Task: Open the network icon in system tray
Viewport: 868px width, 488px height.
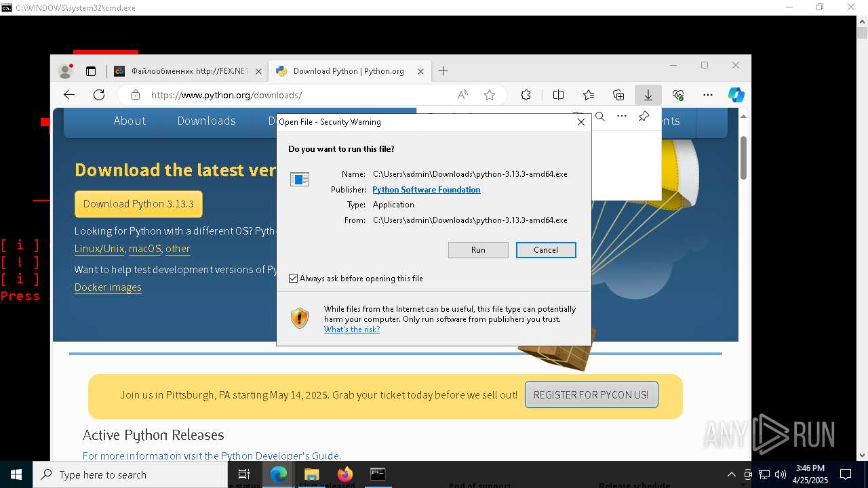Action: (764, 474)
